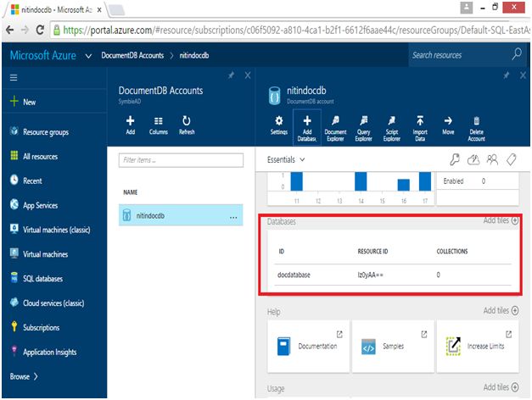Click Add Database in the toolbar
Image resolution: width=532 pixels, height=400 pixels.
pyautogui.click(x=307, y=128)
